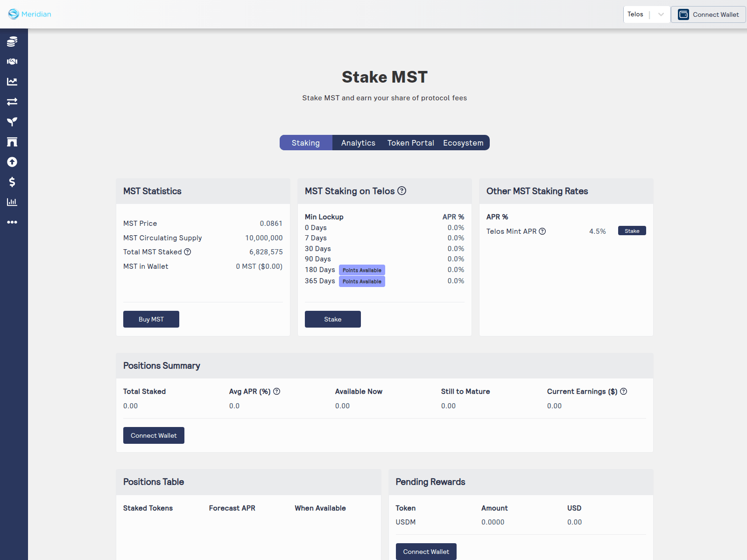Click help icon next to Total MST Staked
The width and height of the screenshot is (747, 560).
188,252
